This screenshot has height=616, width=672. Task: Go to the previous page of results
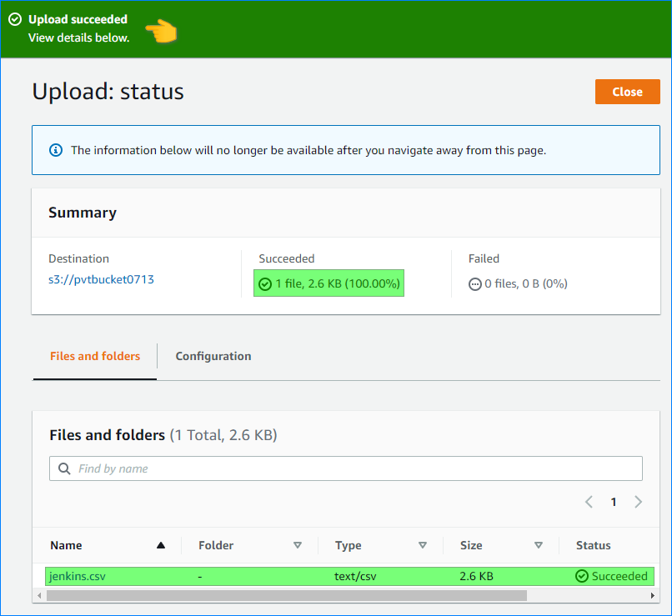(x=589, y=502)
